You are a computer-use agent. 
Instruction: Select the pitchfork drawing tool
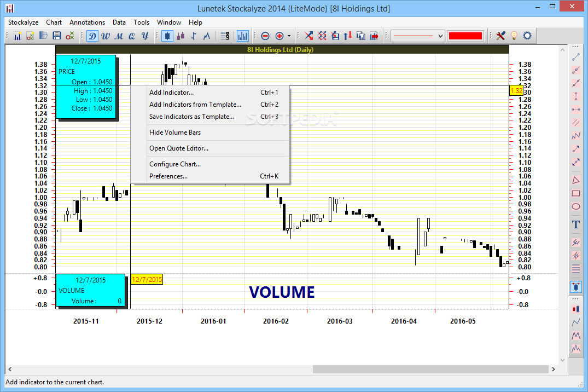tap(576, 243)
